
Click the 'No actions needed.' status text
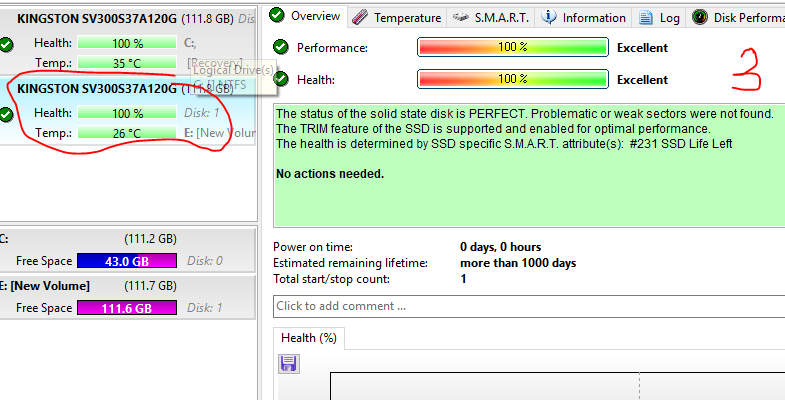[x=330, y=174]
